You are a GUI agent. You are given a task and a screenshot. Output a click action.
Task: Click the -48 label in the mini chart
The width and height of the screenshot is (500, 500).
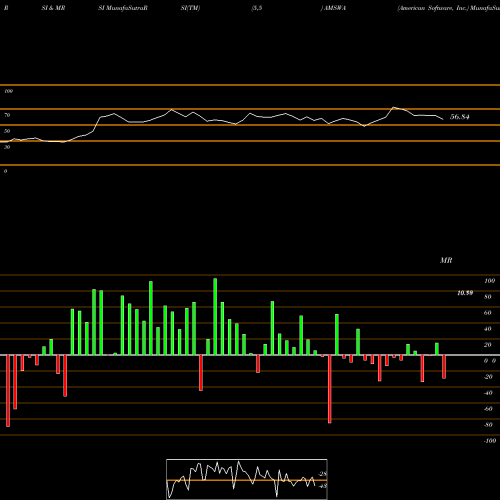[x=323, y=486]
